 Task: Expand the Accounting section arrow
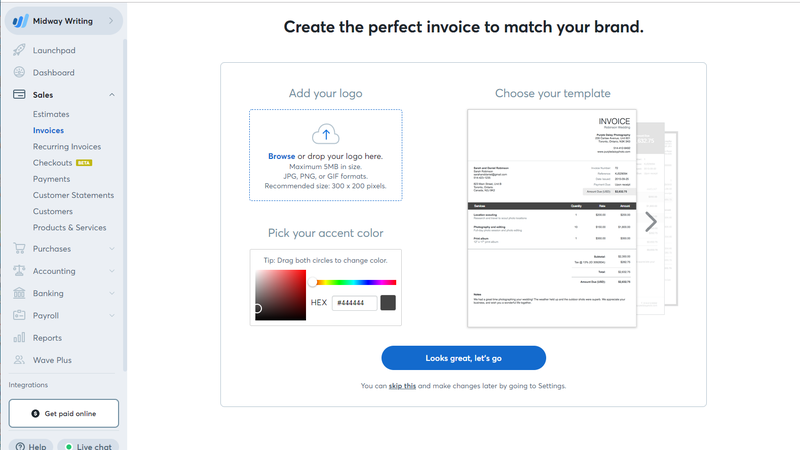tap(112, 271)
